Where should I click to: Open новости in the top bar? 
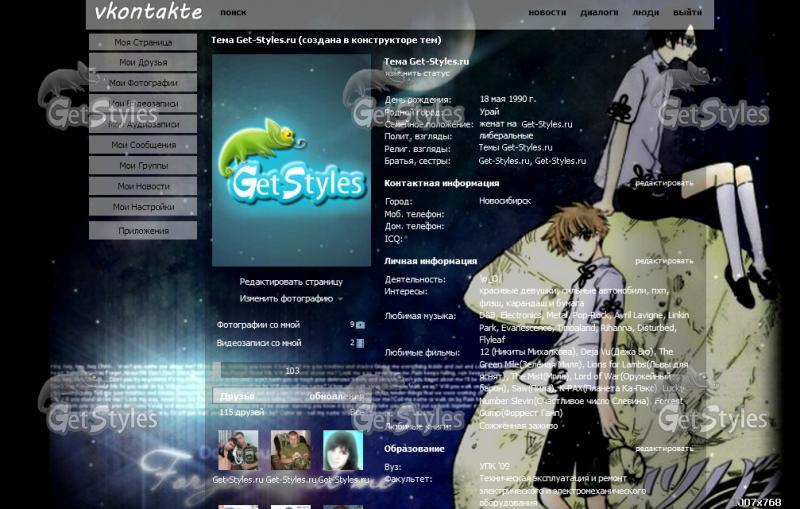[x=547, y=12]
